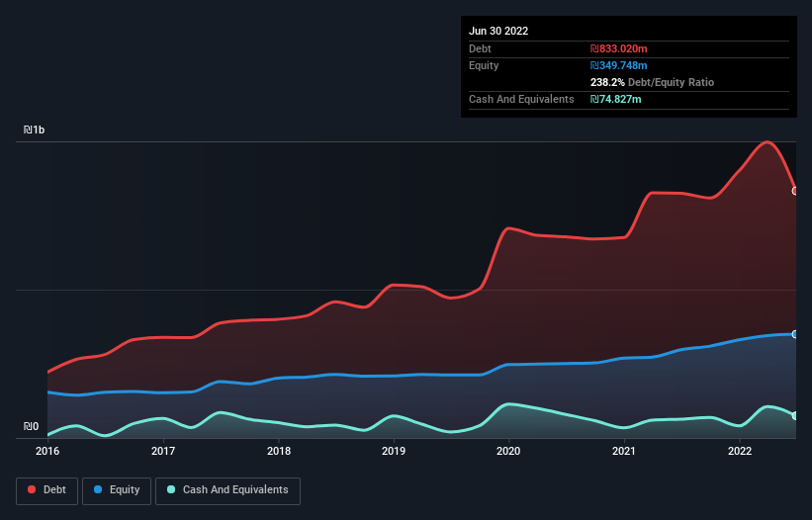Screen dimensions: 812x520
Task: Click the 238.2% Debt/Equity Ratio text
Action: [652, 82]
